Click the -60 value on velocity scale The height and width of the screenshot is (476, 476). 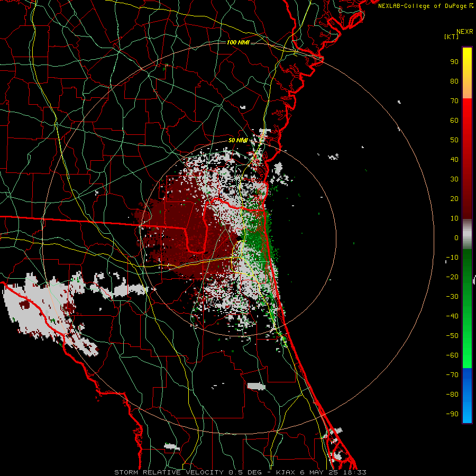(452, 355)
